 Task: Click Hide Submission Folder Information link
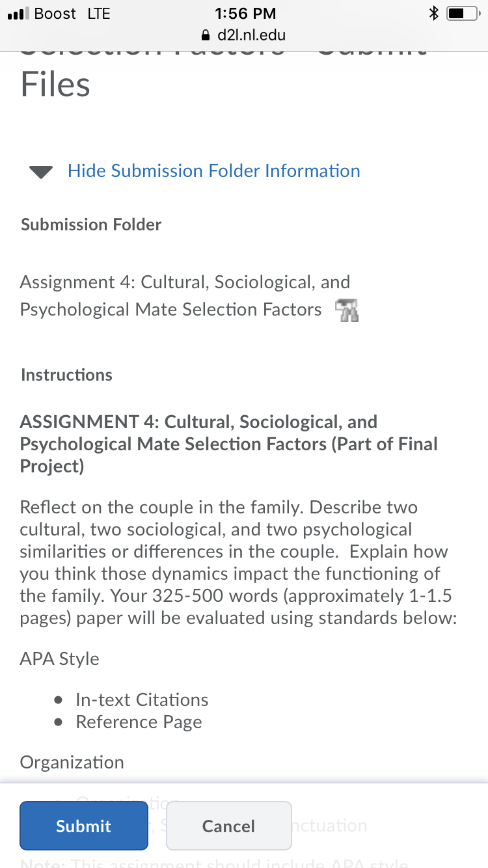[214, 170]
